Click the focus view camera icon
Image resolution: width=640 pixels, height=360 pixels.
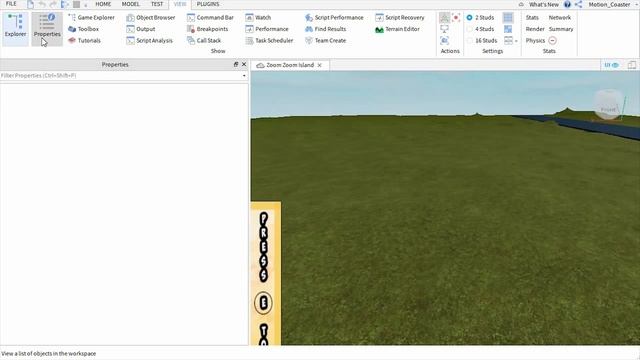(x=444, y=40)
